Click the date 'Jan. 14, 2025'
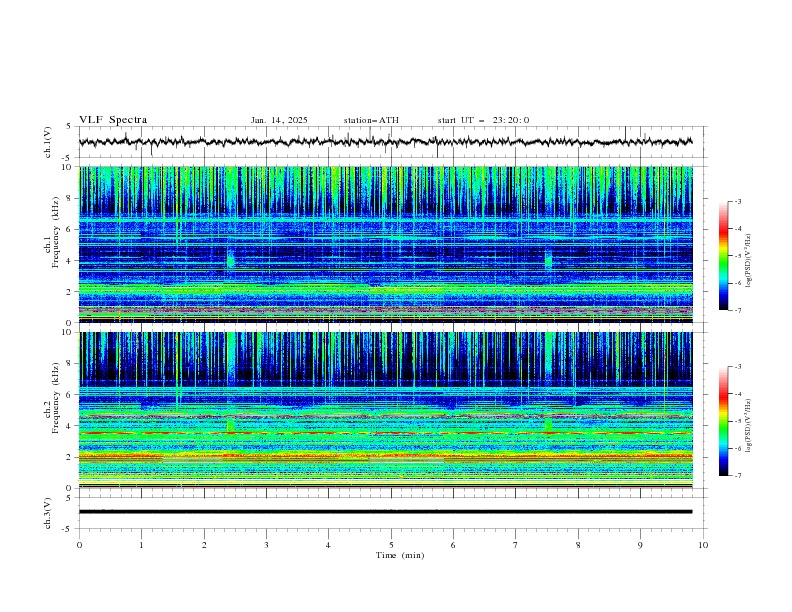The width and height of the screenshot is (792, 612). coord(279,120)
